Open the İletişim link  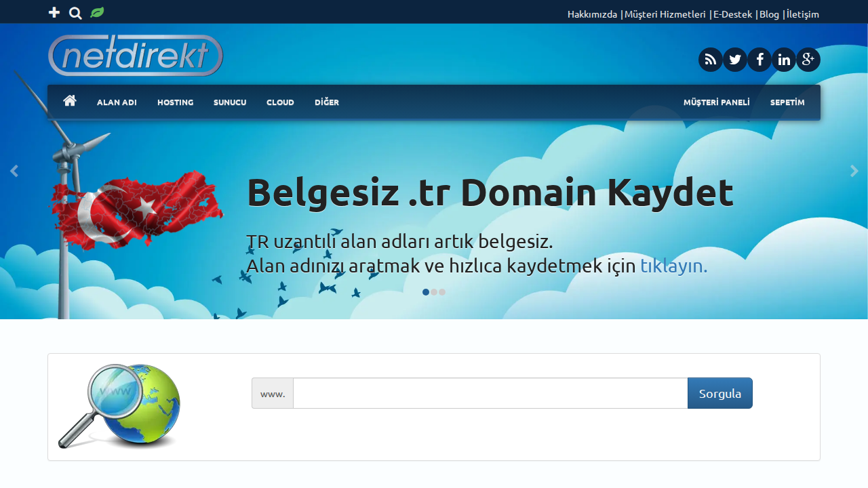tap(803, 14)
